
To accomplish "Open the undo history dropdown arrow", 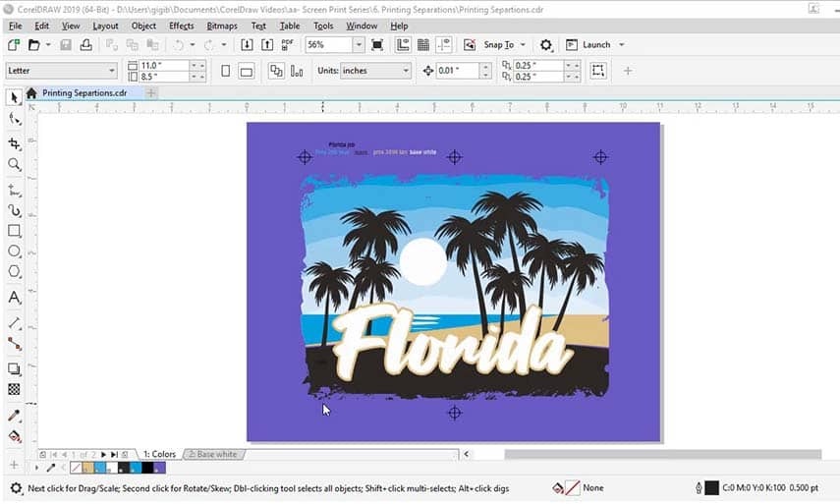I will pos(193,45).
